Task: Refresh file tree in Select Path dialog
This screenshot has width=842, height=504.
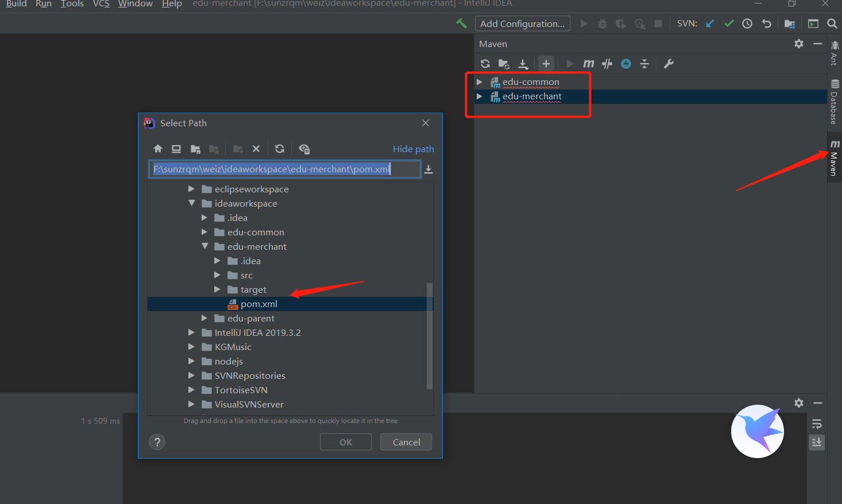Action: [280, 149]
